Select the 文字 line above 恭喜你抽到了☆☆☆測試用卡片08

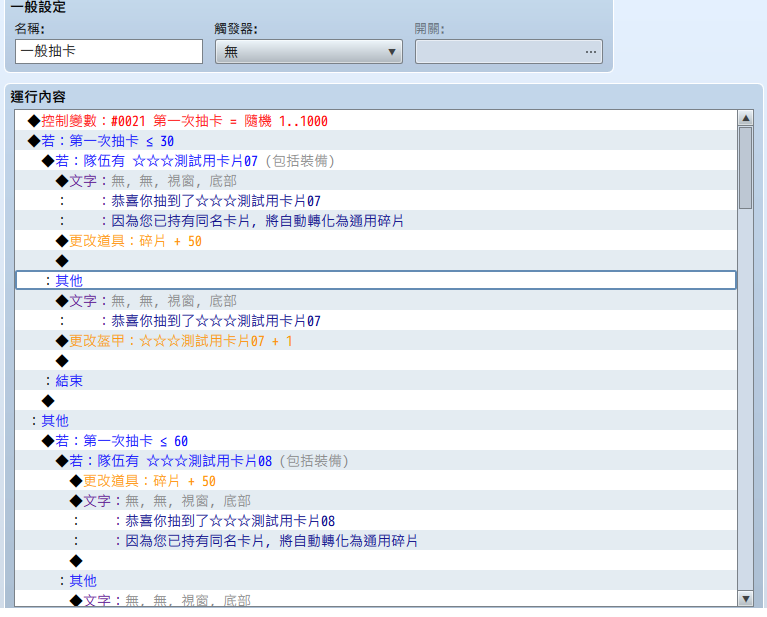tap(376, 501)
